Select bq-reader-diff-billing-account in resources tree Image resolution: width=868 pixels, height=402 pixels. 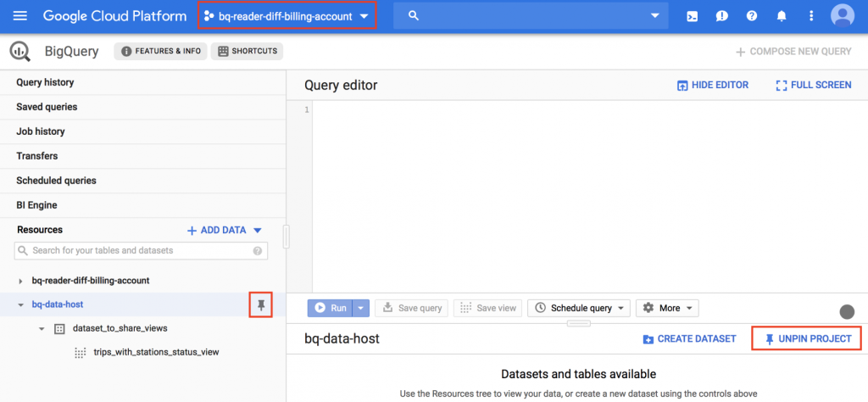(x=91, y=281)
